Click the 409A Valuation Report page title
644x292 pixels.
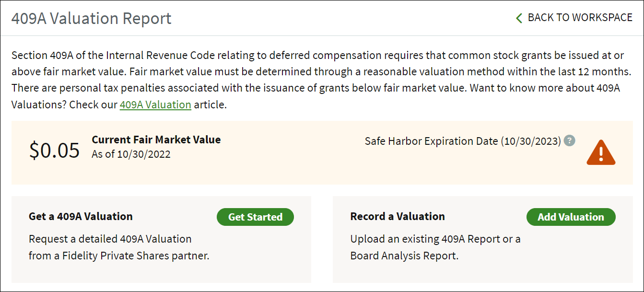91,18
